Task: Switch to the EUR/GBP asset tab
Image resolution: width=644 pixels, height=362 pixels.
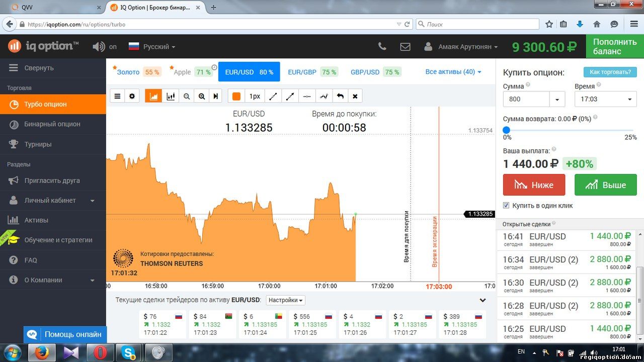Action: [312, 72]
